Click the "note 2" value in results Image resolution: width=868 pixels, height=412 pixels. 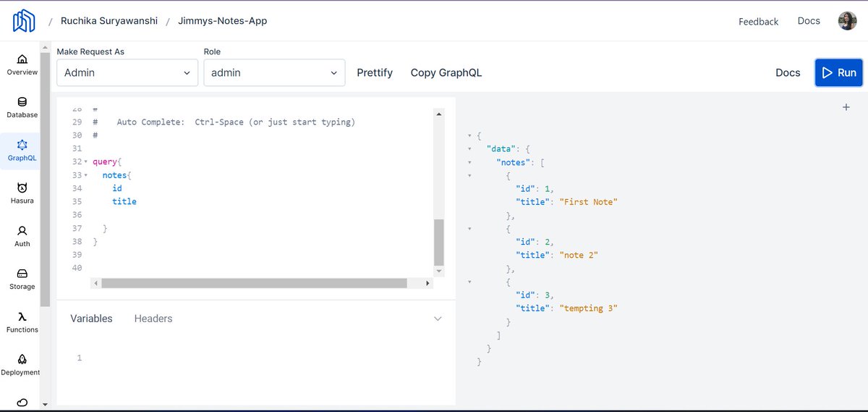[x=579, y=255]
